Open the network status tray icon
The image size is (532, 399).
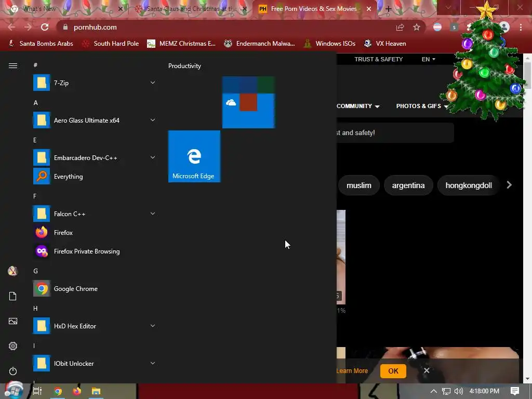pos(446,391)
